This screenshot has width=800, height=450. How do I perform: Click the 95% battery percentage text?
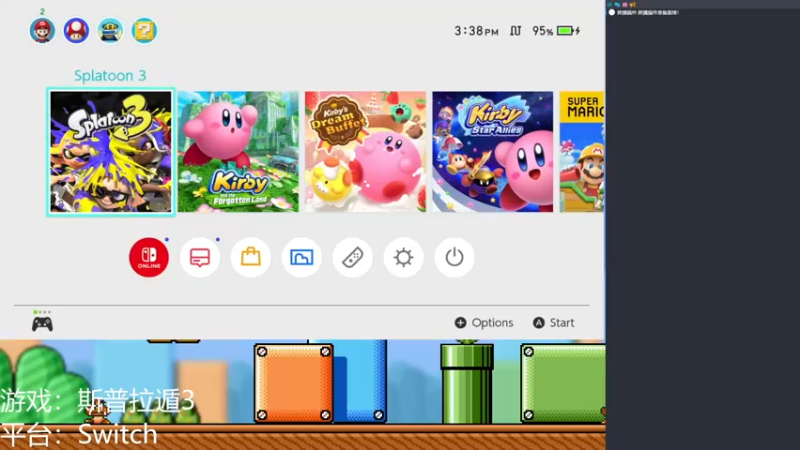tap(542, 31)
